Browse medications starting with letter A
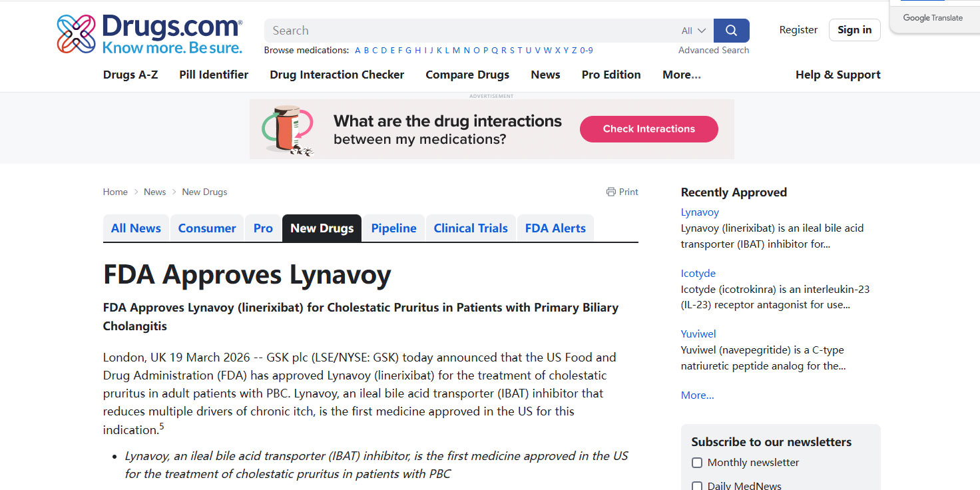980x490 pixels. [x=358, y=51]
